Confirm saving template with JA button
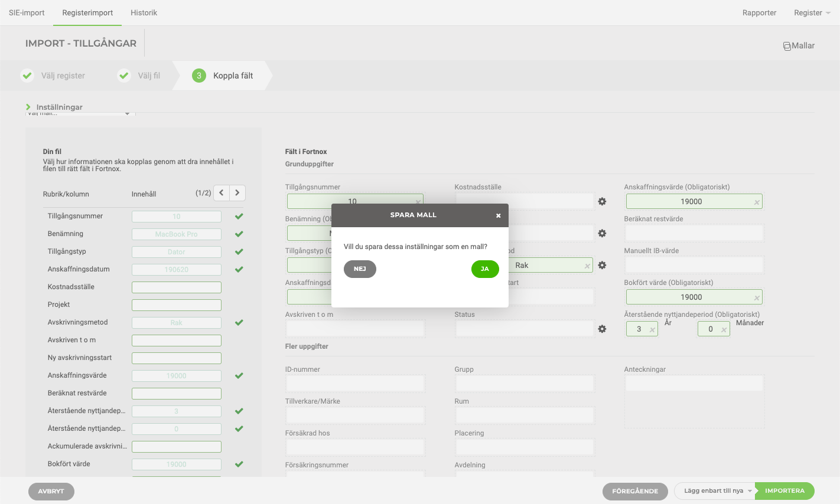This screenshot has width=840, height=504. point(485,269)
